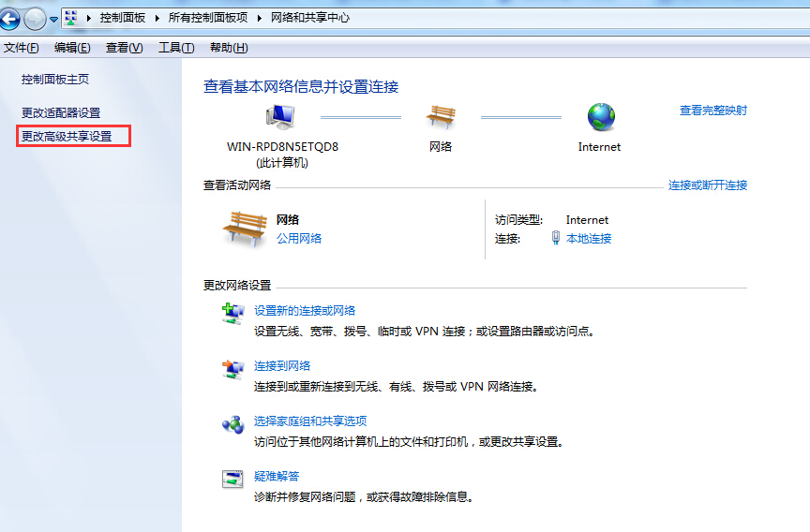The image size is (810, 532).
Task: Open 疑难解答 link
Action: 277,477
